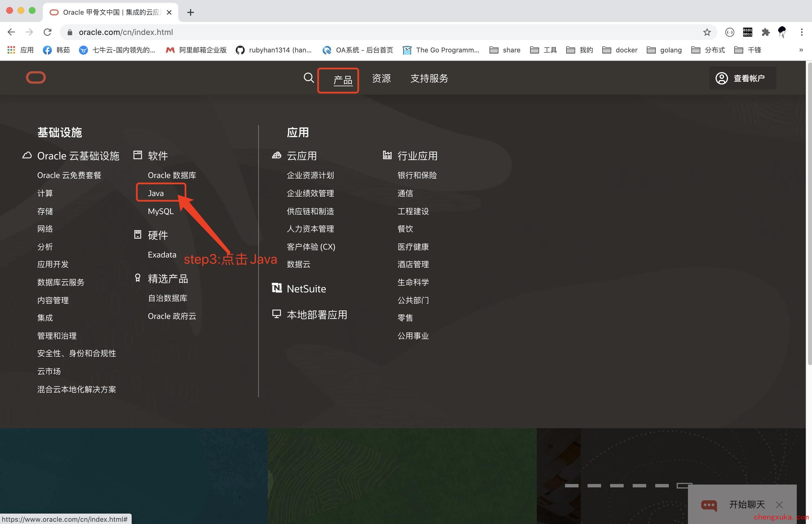The height and width of the screenshot is (524, 812).
Task: Open the 银行和保险 link
Action: pos(417,175)
